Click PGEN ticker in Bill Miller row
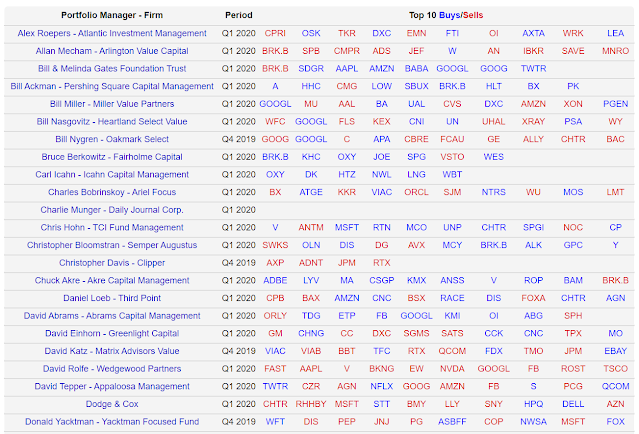Image resolution: width=639 pixels, height=434 pixels. (615, 104)
